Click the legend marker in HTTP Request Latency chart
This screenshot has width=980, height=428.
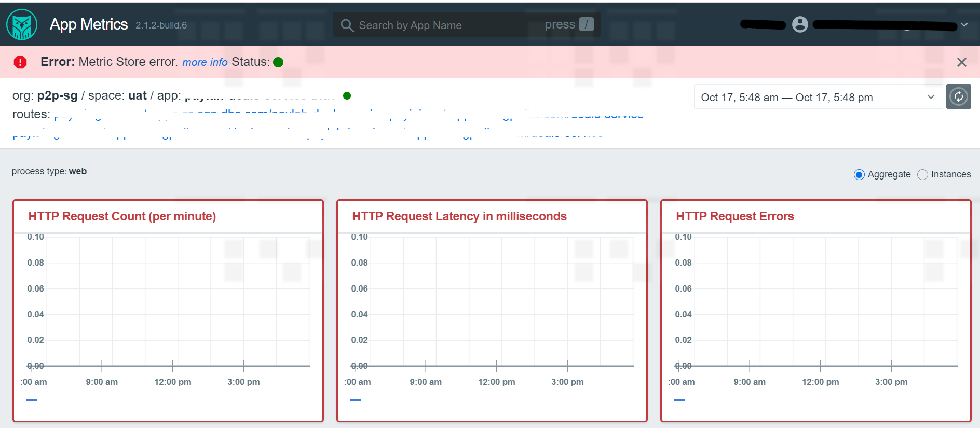pos(356,399)
